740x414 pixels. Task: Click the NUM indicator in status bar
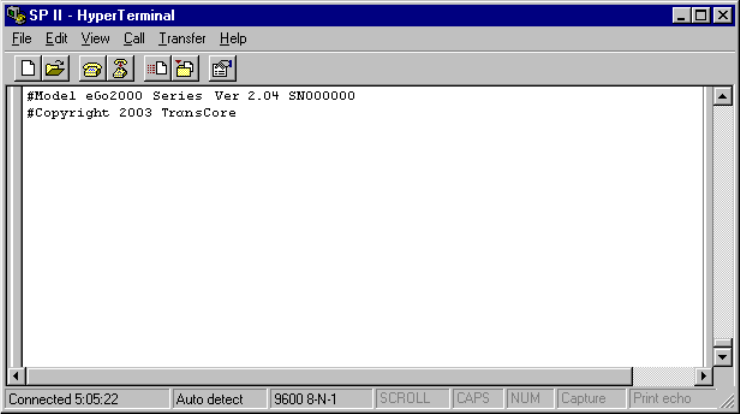pos(530,399)
